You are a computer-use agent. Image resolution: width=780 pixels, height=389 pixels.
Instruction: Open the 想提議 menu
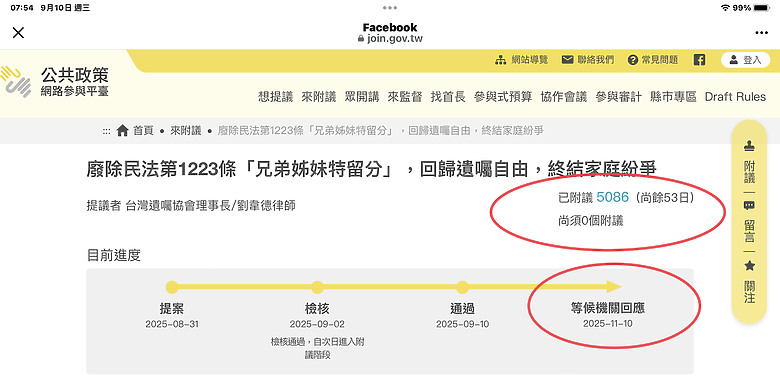coord(276,97)
